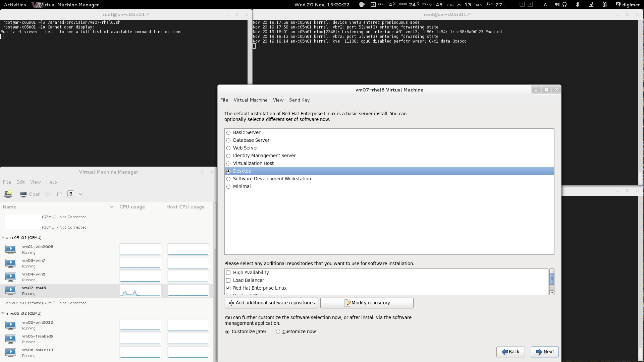Click the clipboard battery icon in top bar

pyautogui.click(x=604, y=4)
